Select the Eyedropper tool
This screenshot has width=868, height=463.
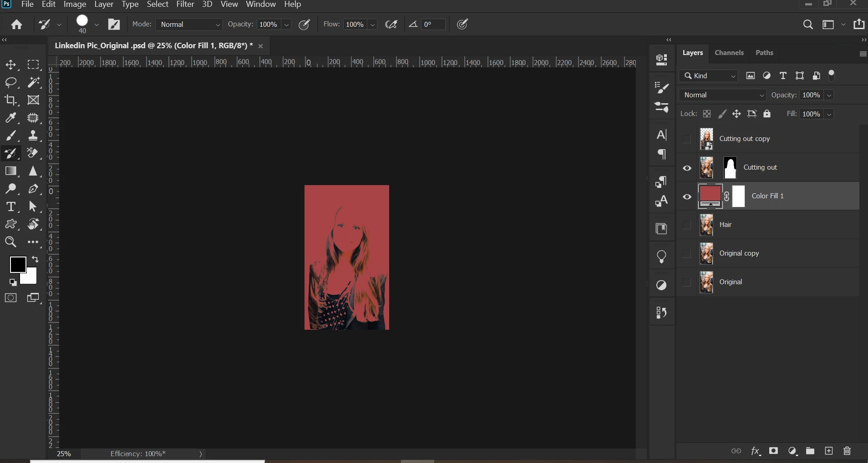(x=11, y=118)
